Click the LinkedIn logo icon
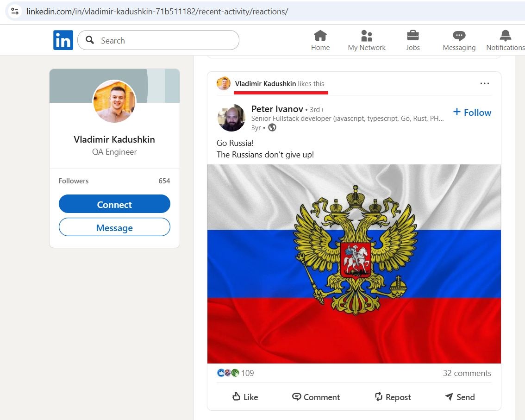The width and height of the screenshot is (525, 420). (x=63, y=40)
